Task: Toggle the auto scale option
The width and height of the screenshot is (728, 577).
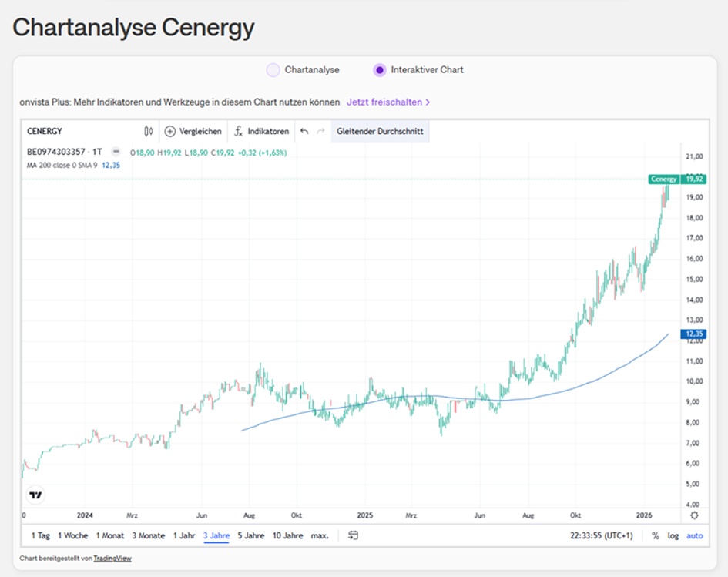Action: click(695, 535)
